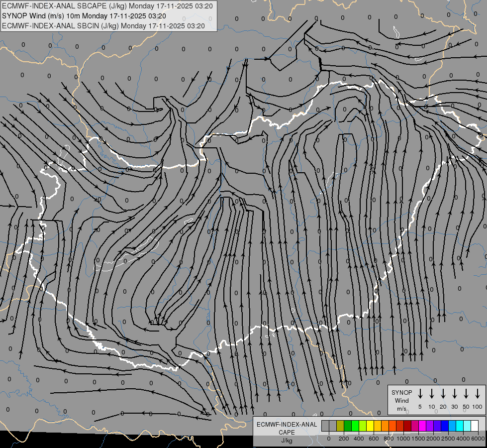The width and height of the screenshot is (487, 448).
Task: Click the '30' value in the wind legend
Action: pos(454,407)
